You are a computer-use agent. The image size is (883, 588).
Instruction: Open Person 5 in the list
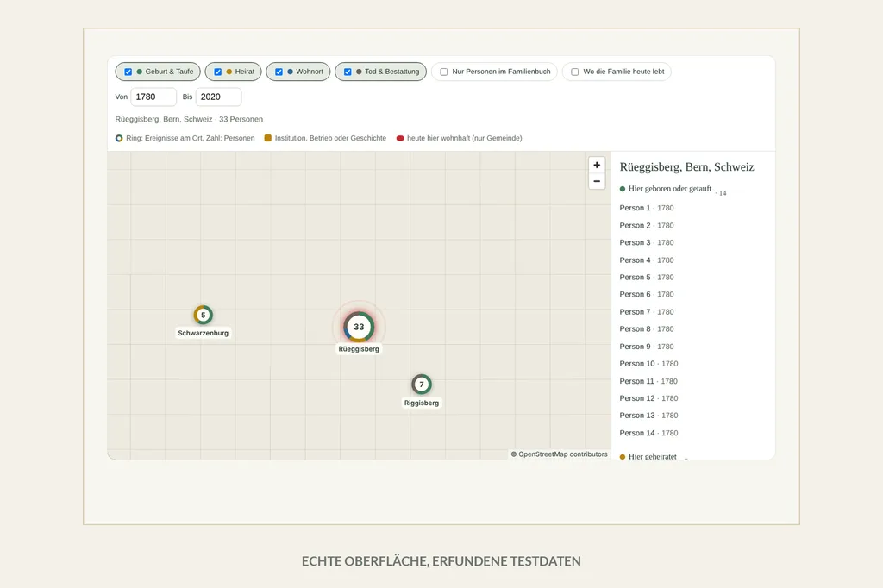pos(647,277)
